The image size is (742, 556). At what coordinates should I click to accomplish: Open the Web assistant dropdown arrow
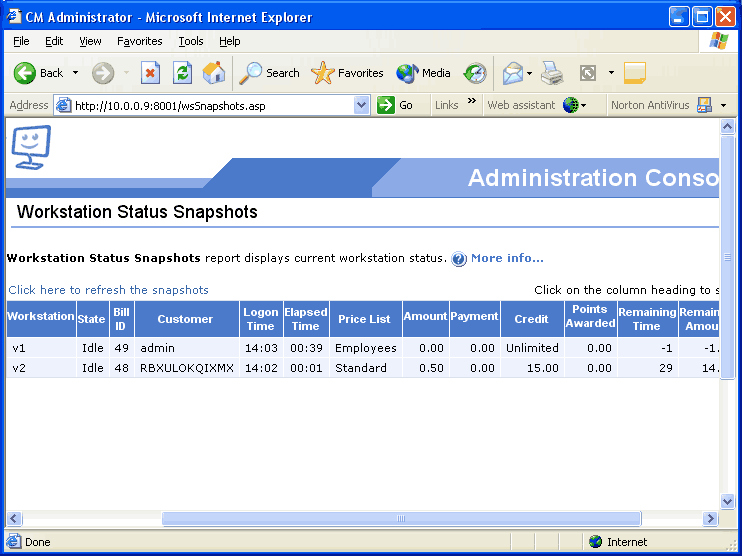(x=583, y=106)
